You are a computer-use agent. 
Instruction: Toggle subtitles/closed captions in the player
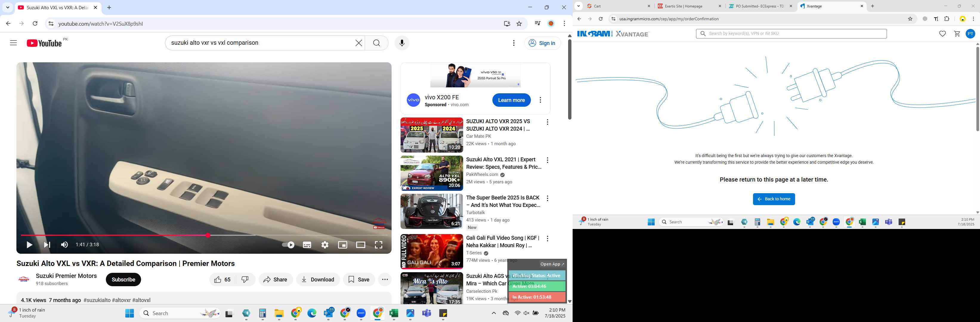click(x=307, y=245)
